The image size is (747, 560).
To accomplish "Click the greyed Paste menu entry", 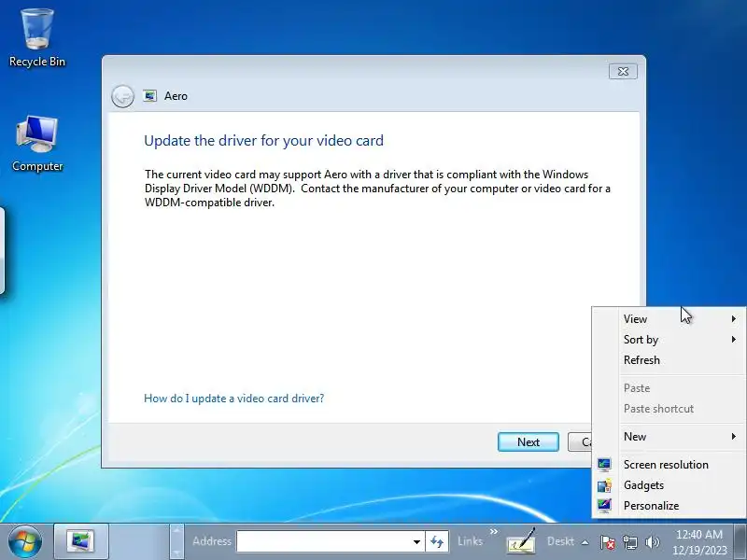I will click(x=669, y=388).
